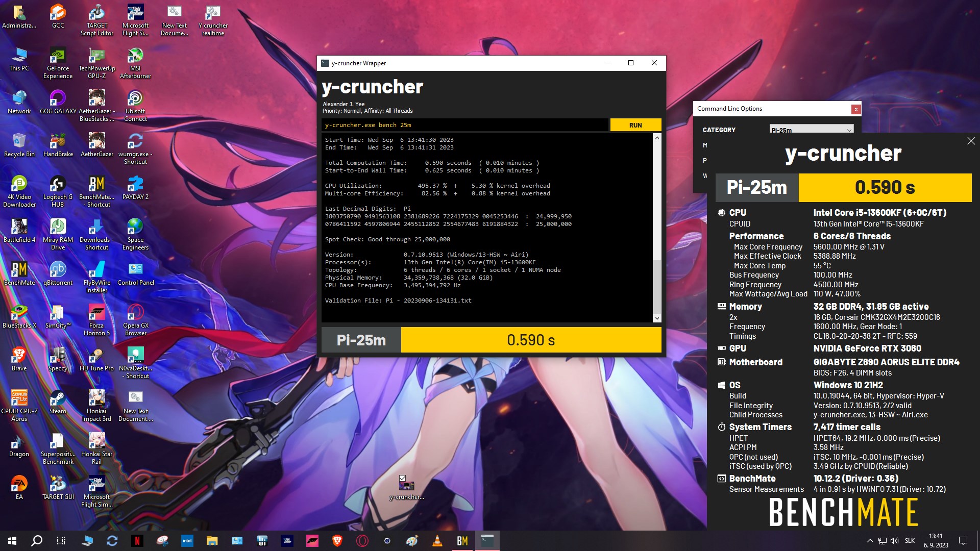Open the CATEGORY dropdown showing Pi-25m
980x551 pixels.
[x=812, y=130]
